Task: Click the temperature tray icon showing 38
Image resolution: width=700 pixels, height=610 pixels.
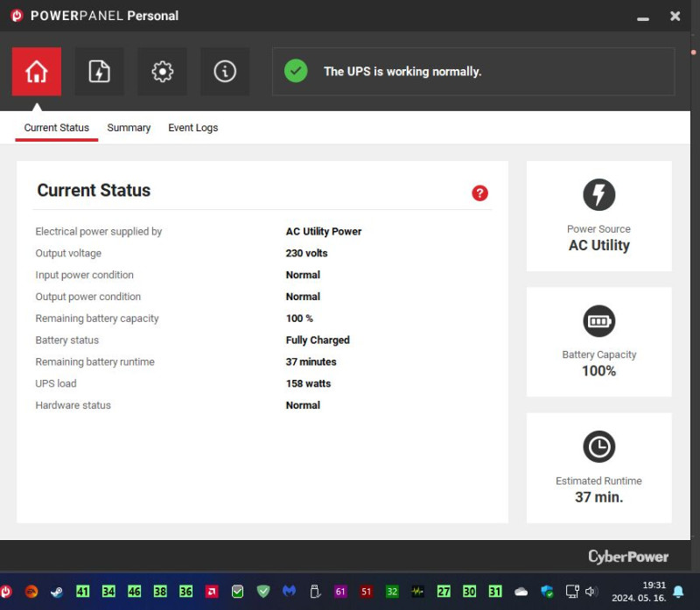Action: [x=160, y=592]
